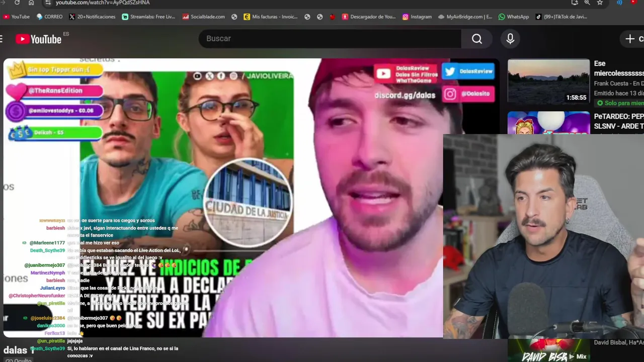Click the globe bookmark after Socialblade.com
The width and height of the screenshot is (644, 362).
[x=234, y=17]
